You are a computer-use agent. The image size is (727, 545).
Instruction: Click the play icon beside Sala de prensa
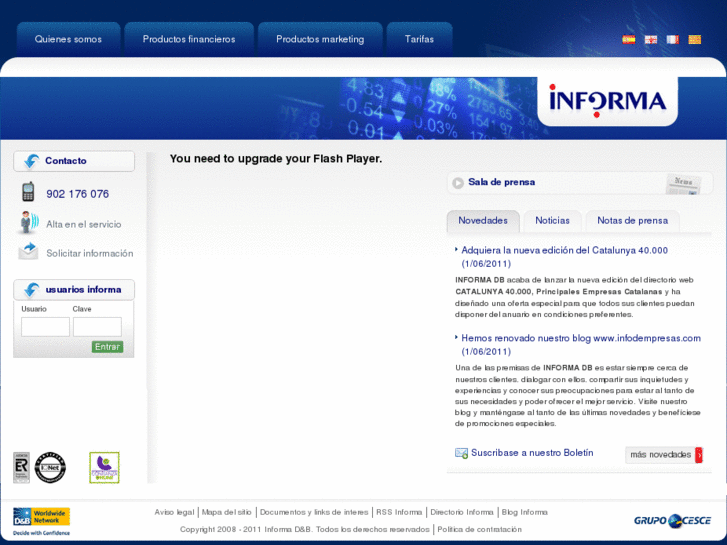point(458,183)
